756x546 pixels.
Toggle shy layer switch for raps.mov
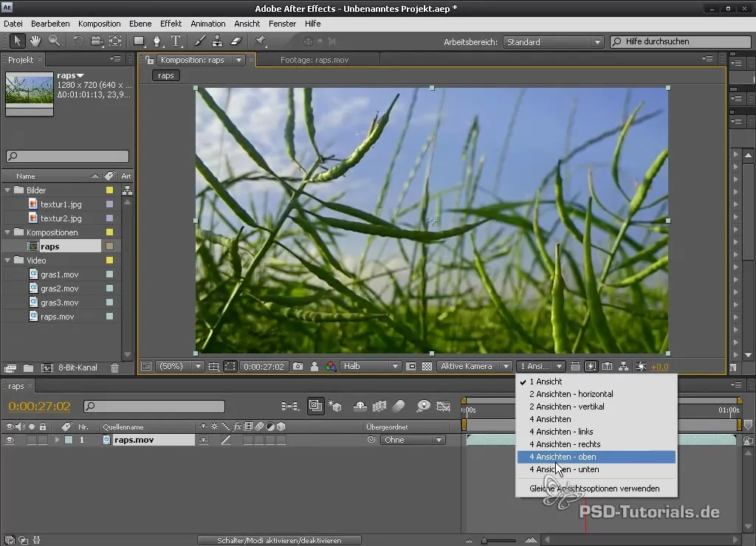pos(204,440)
